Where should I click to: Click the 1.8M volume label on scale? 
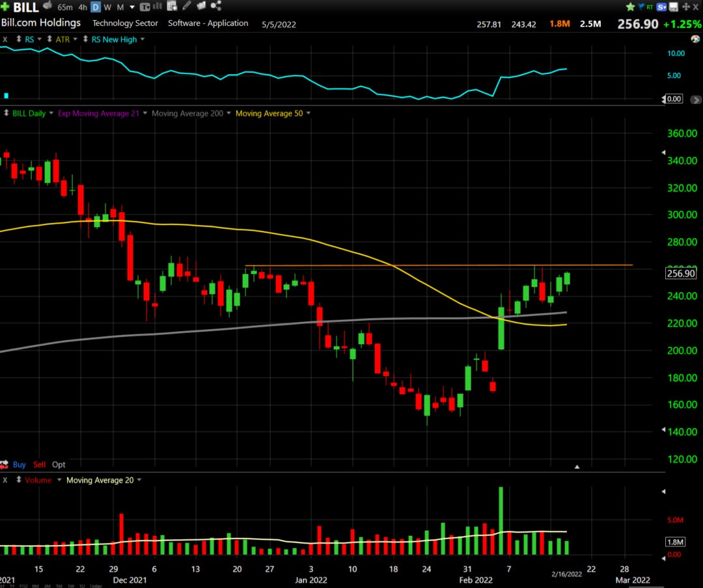pos(675,542)
